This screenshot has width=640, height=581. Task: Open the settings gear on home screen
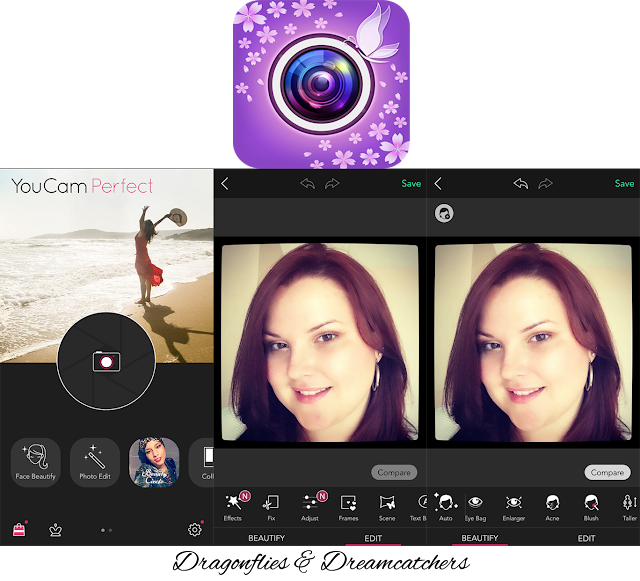coord(195,530)
